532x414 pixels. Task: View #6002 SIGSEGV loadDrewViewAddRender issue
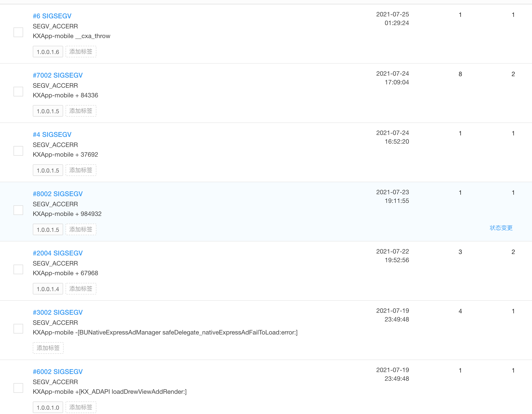coord(58,372)
